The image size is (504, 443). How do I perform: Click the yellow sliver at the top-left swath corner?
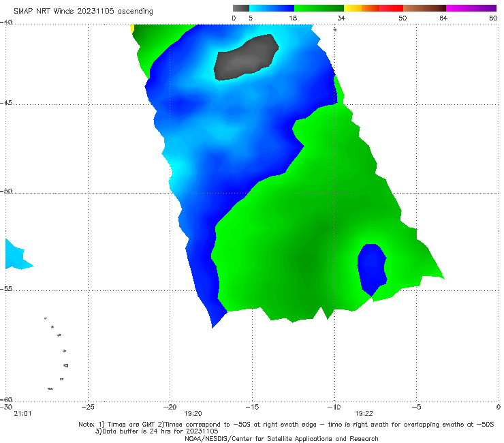coord(132,28)
